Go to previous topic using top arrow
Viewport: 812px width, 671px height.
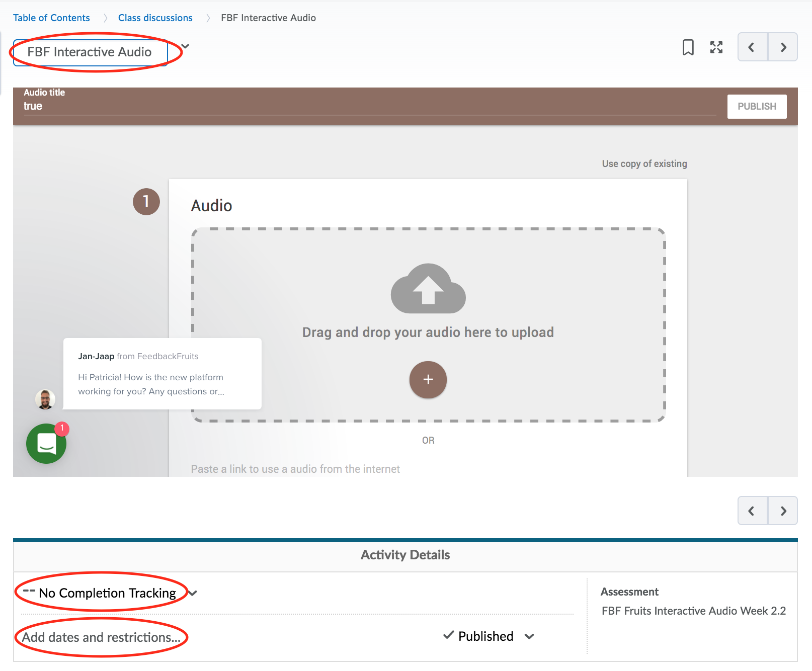click(752, 47)
